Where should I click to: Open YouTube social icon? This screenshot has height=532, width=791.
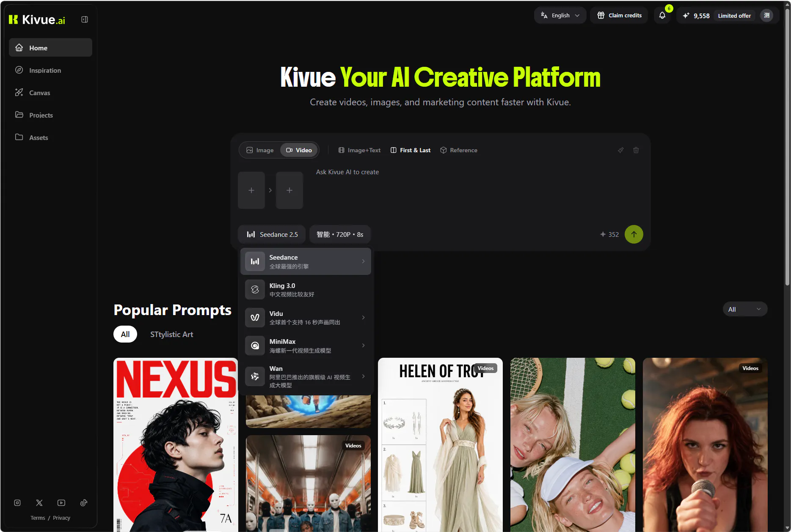61,503
